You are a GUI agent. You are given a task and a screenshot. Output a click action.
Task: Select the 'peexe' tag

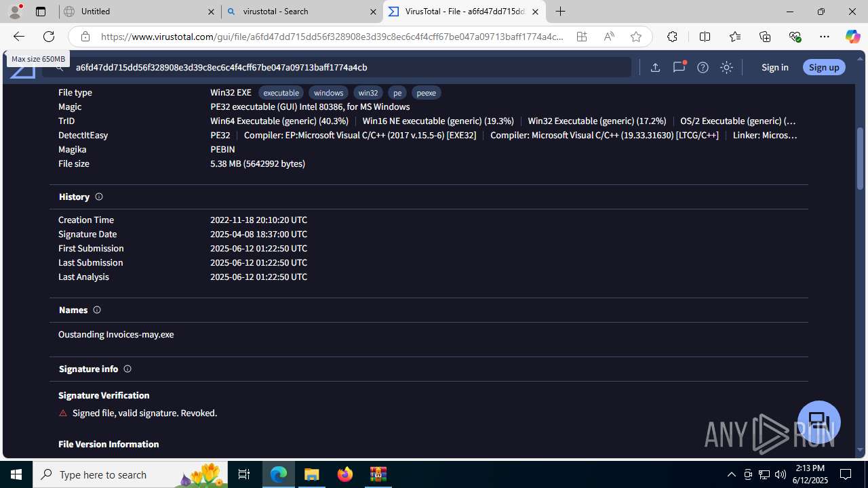pyautogui.click(x=427, y=93)
